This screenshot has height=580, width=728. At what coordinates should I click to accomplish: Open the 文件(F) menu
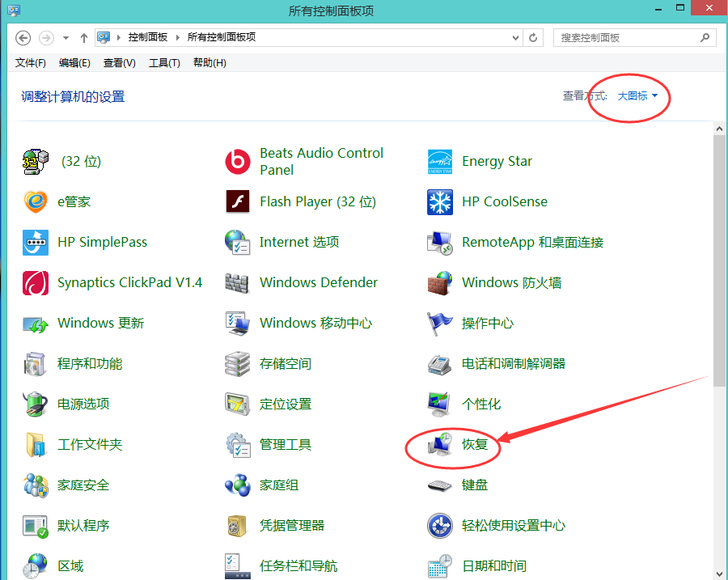tap(31, 62)
